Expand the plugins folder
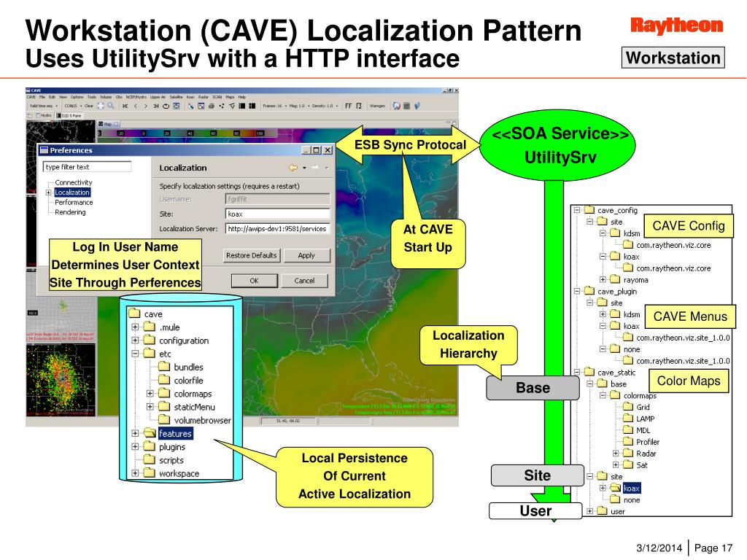Image resolution: width=747 pixels, height=560 pixels. [135, 447]
